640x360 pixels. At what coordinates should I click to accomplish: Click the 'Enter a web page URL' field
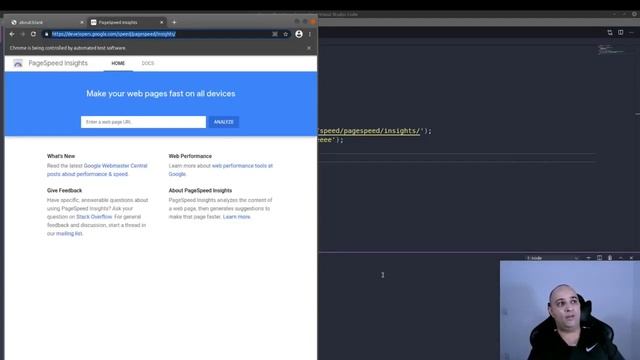(143, 122)
